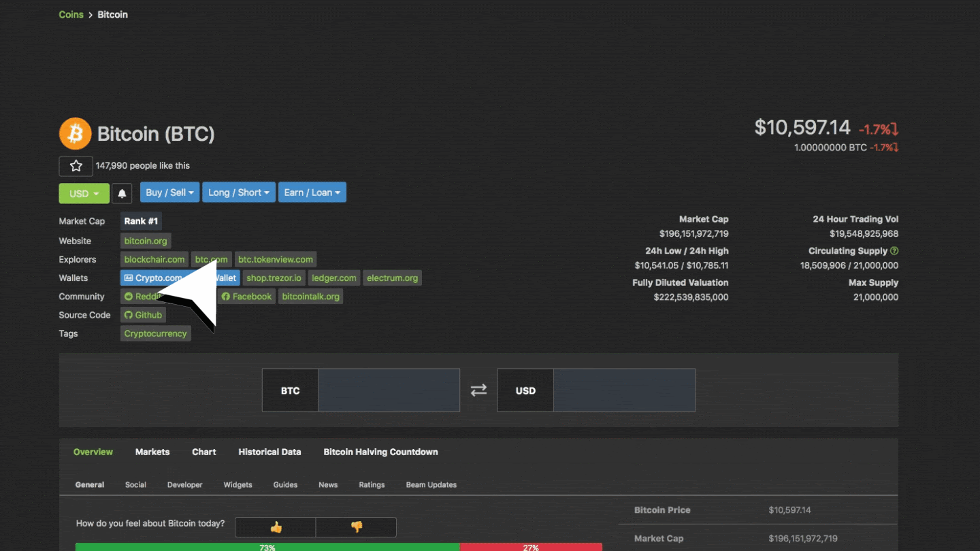Open the Github source code link

point(144,315)
